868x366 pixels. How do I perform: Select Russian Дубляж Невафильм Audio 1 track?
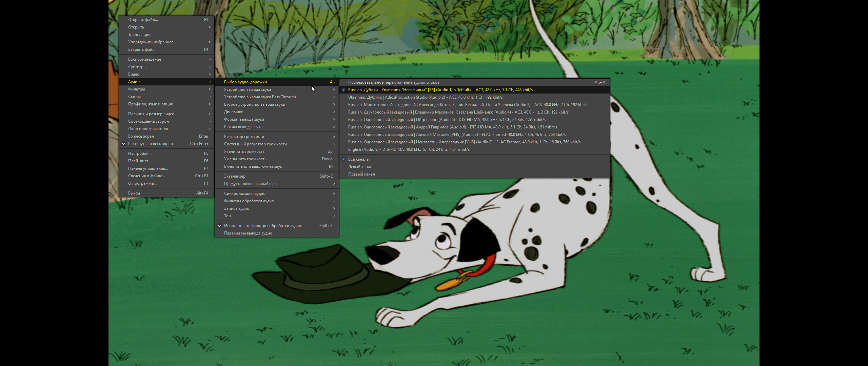click(474, 90)
